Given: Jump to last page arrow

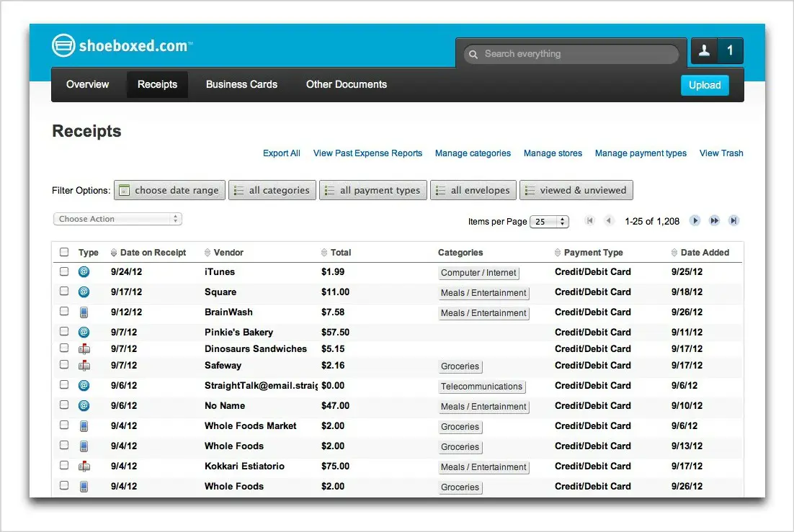Looking at the screenshot, I should [x=733, y=221].
